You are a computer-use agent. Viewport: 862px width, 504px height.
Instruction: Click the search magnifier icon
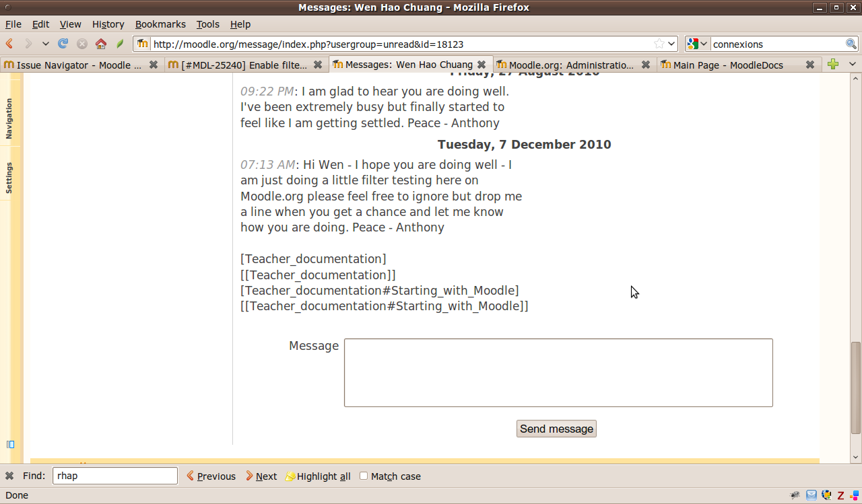851,44
